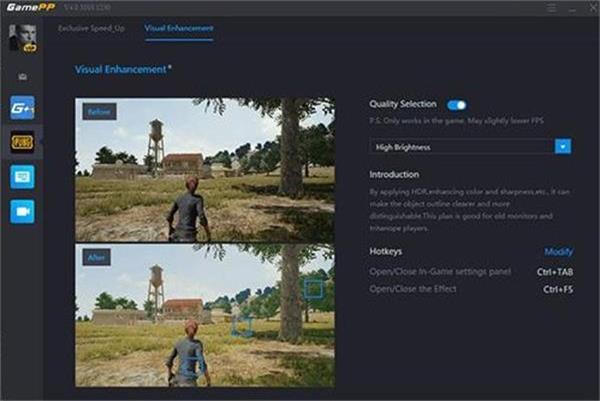Open the hamburger menu in title bar
This screenshot has width=600, height=401.
pyautogui.click(x=551, y=8)
